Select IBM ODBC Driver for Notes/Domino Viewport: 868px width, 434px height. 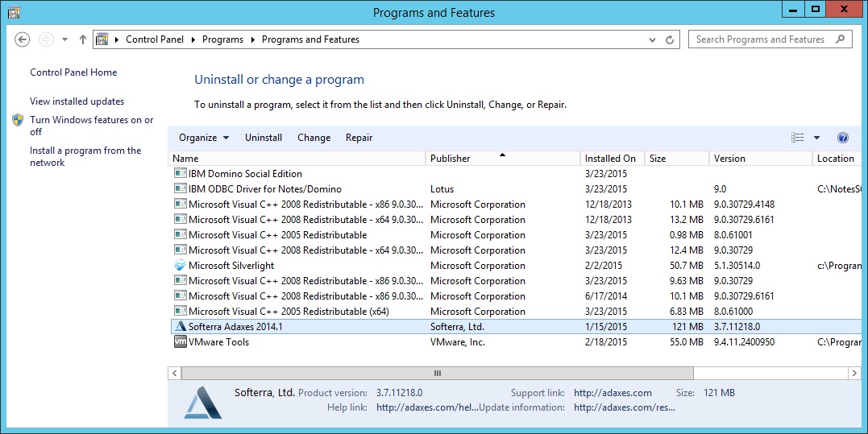coord(265,189)
